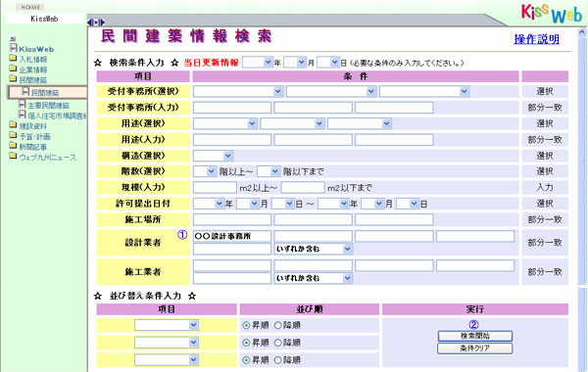Open the 設計業者 いずれか含む dropdown
This screenshot has width=588, height=372.
[314, 249]
